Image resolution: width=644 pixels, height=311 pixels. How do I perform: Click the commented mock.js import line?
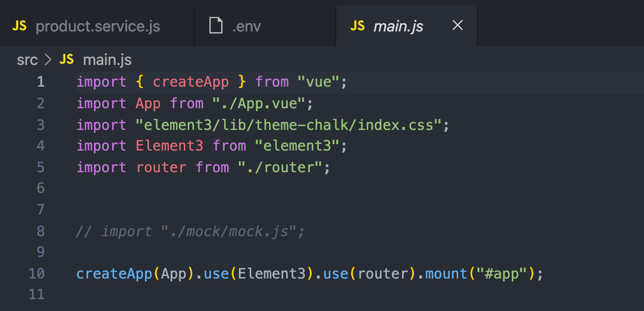pos(190,231)
